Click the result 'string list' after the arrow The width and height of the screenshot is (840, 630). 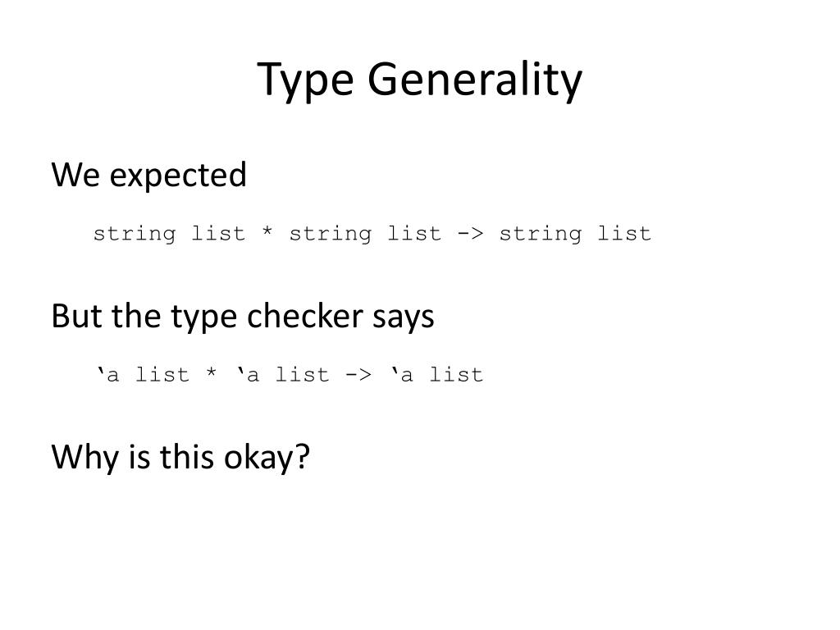(575, 234)
